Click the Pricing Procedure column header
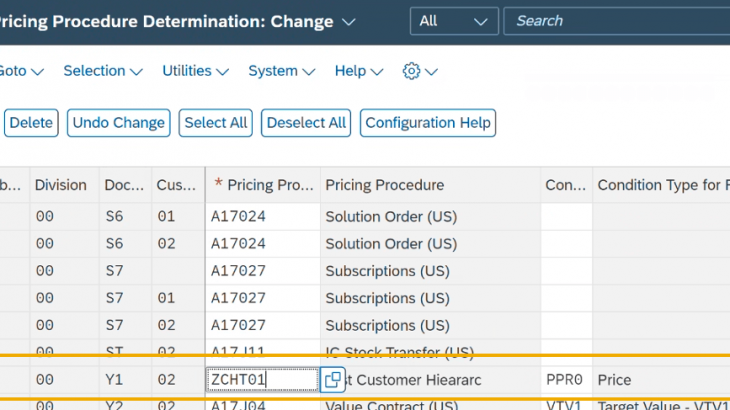This screenshot has height=410, width=730. click(385, 185)
